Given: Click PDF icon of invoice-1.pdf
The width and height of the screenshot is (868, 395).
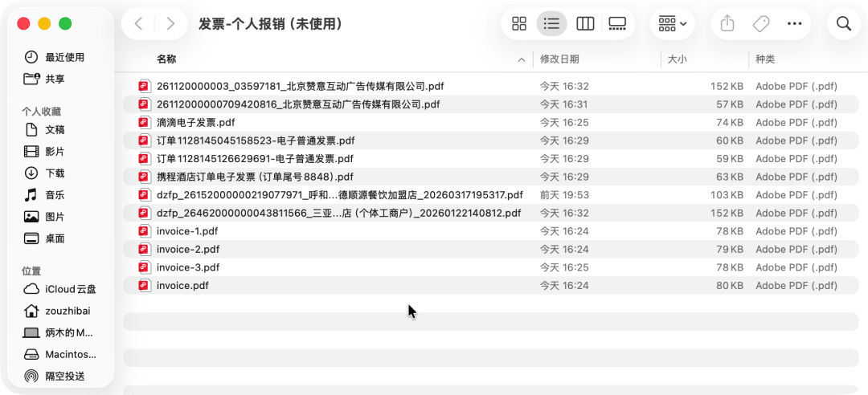Looking at the screenshot, I should (145, 231).
